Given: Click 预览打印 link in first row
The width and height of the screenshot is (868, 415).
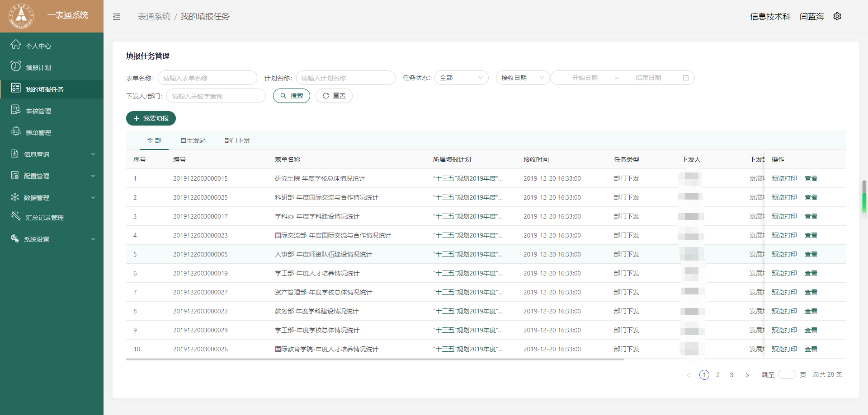Looking at the screenshot, I should [784, 178].
